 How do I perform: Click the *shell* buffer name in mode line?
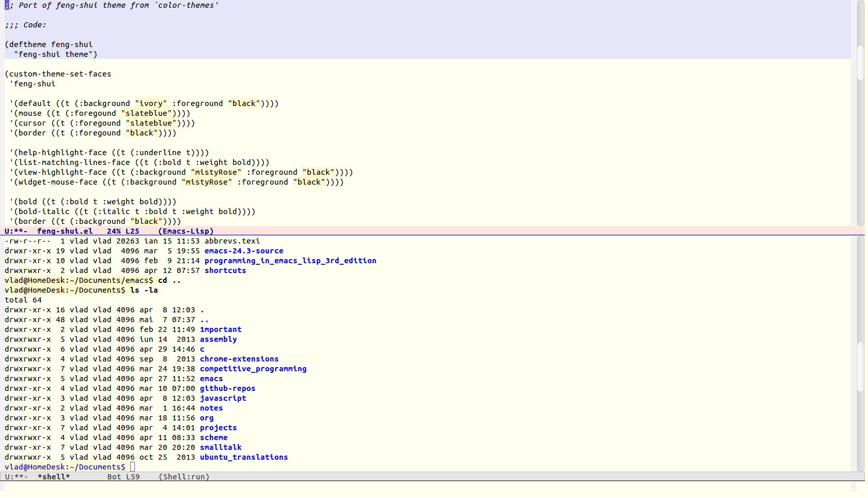(x=54, y=477)
